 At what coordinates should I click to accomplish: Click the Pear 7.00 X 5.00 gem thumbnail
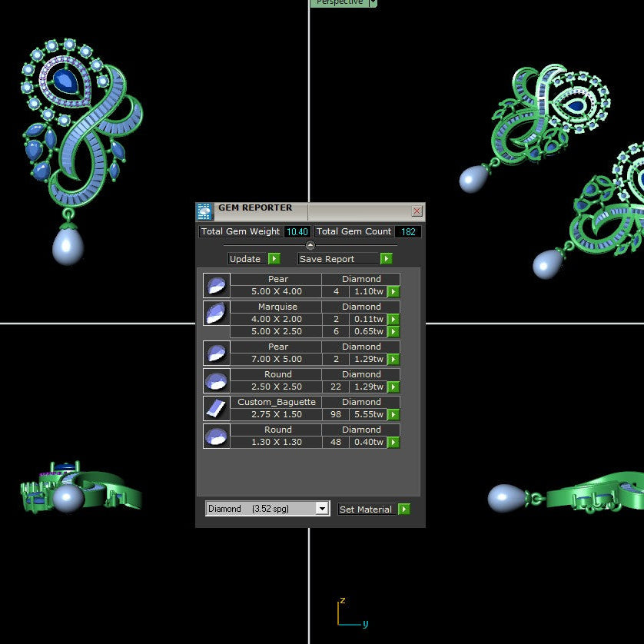pos(216,353)
